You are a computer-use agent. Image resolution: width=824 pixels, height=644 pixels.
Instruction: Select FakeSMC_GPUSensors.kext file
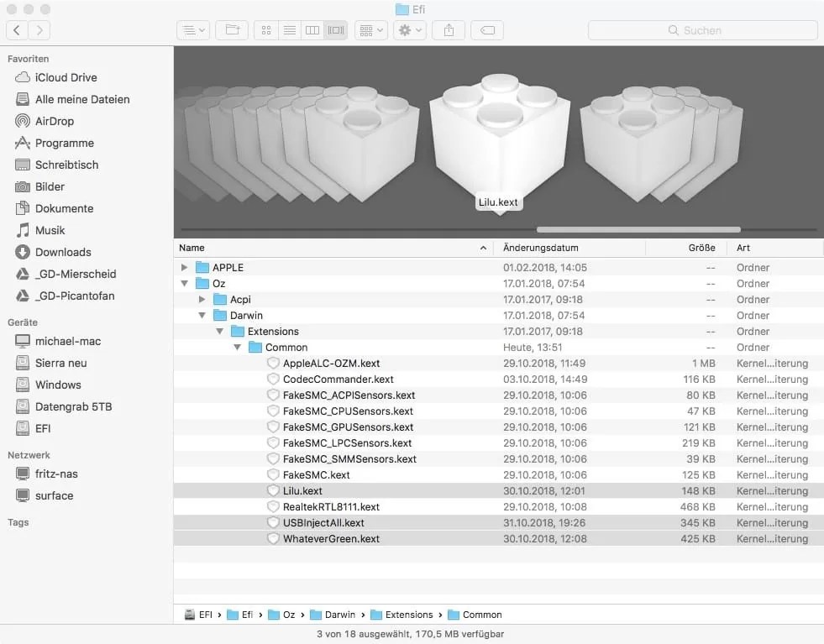pyautogui.click(x=499, y=427)
